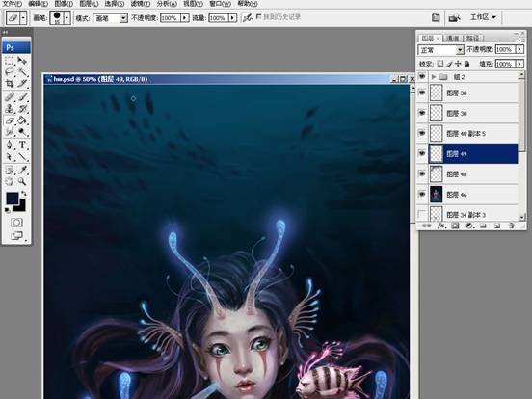Open the eraser mode 画笔 dropdown
532x399 pixels.
pyautogui.click(x=111, y=18)
